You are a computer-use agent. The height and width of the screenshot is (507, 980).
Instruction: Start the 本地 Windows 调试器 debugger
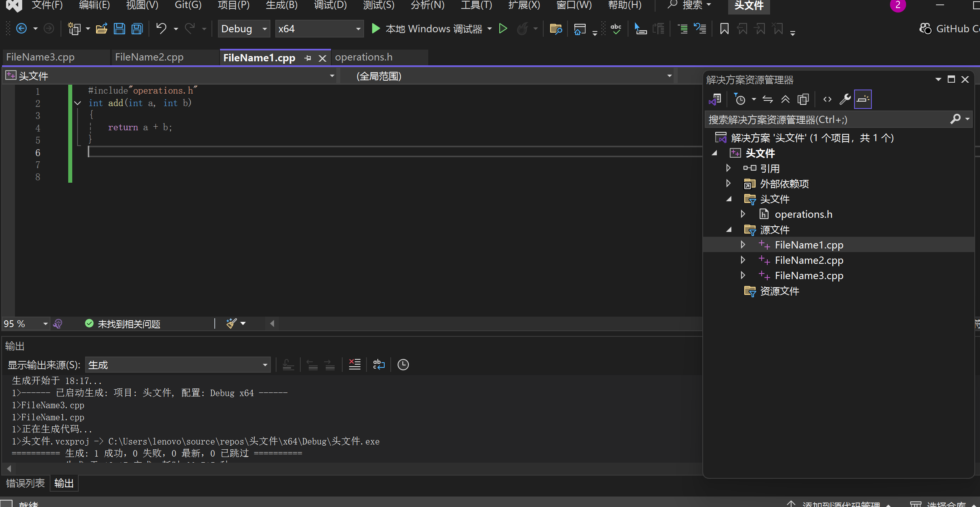point(427,29)
